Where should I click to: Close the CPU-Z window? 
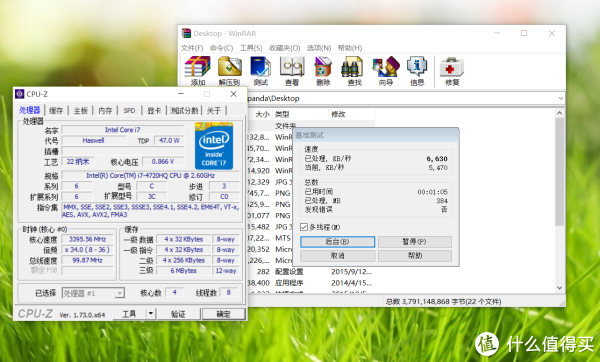234,94
